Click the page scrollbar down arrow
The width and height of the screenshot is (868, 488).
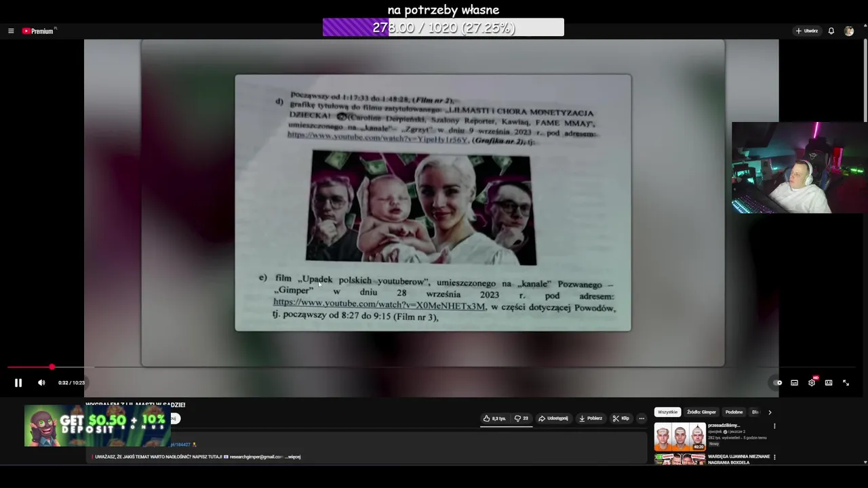[865, 462]
